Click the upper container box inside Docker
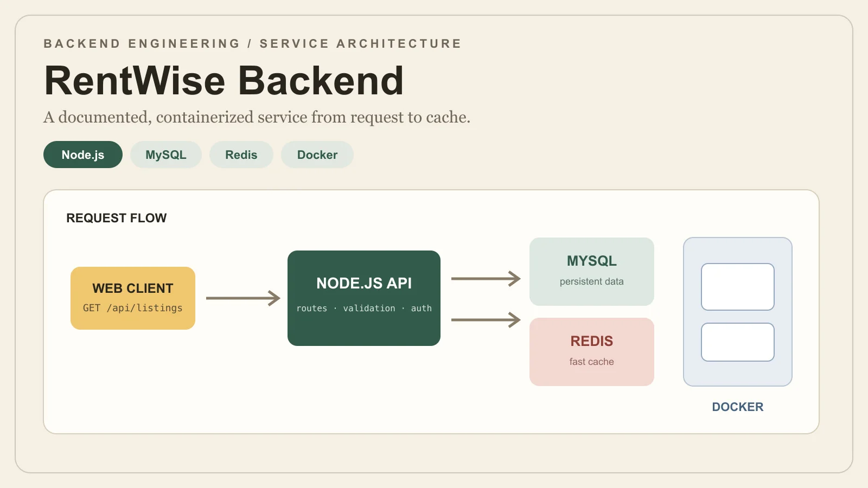868x488 pixels. [x=738, y=287]
